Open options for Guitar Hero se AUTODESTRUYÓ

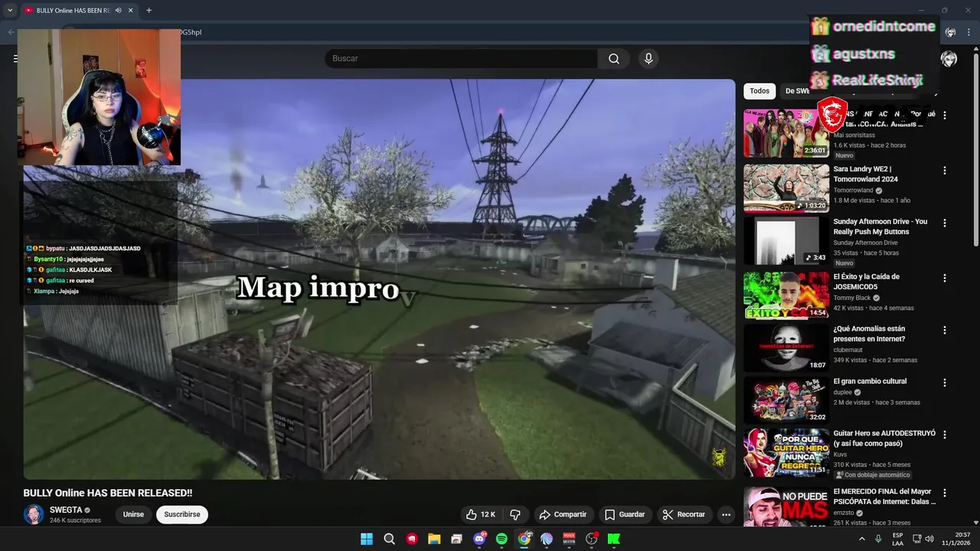point(945,435)
